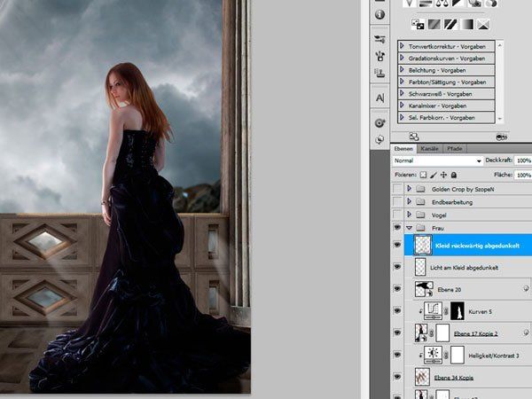The height and width of the screenshot is (399, 532).
Task: Add a Hue/Saturation adjustment icon
Action: pos(425,3)
